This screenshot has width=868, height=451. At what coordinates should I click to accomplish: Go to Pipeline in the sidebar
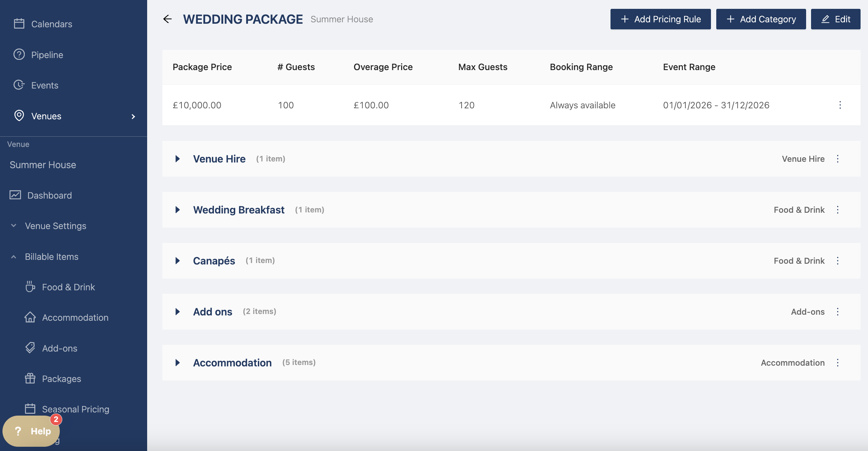click(x=47, y=55)
